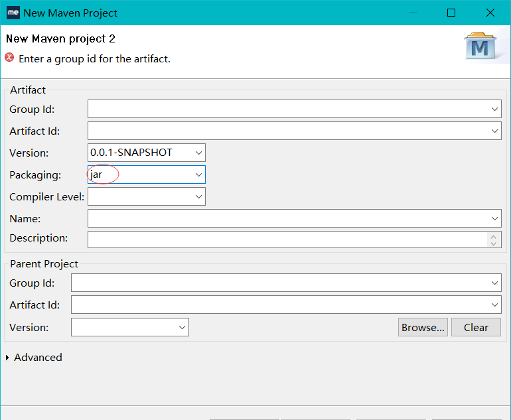Image resolution: width=511 pixels, height=420 pixels.
Task: Maximize the New Maven Project window
Action: 451,13
